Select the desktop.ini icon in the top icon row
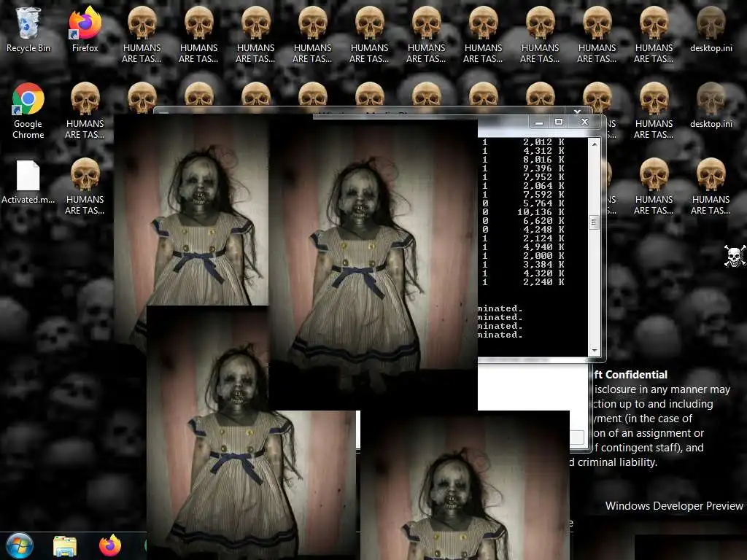The width and height of the screenshot is (747, 560). pos(711,29)
